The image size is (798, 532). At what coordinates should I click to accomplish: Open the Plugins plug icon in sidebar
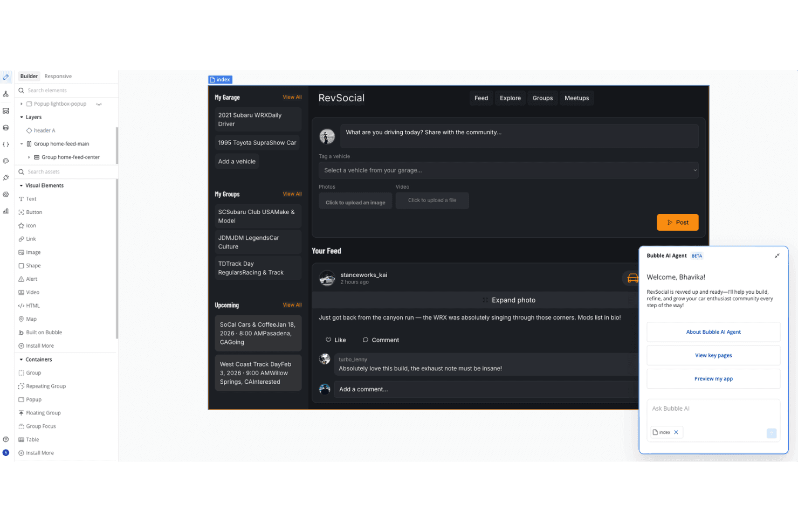6,177
